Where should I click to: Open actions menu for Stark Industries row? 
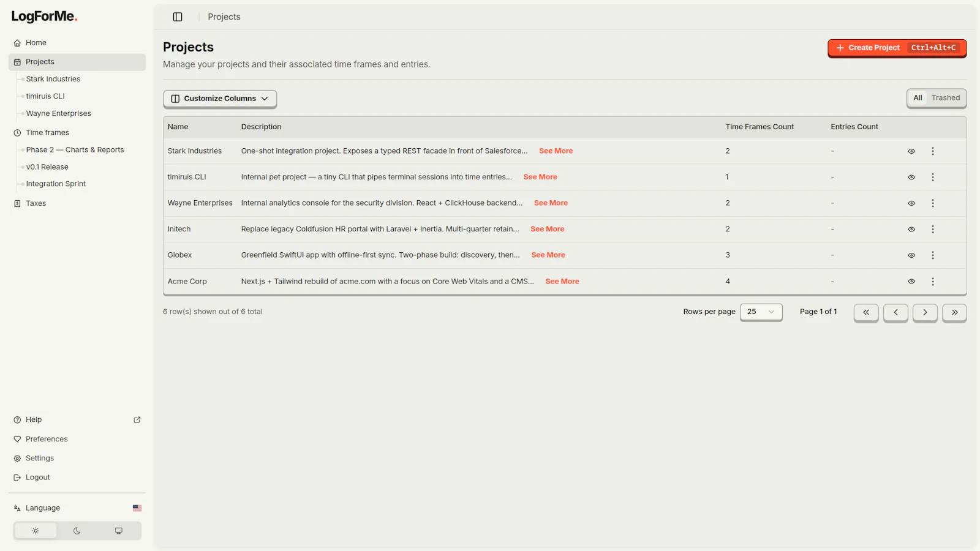coord(933,151)
